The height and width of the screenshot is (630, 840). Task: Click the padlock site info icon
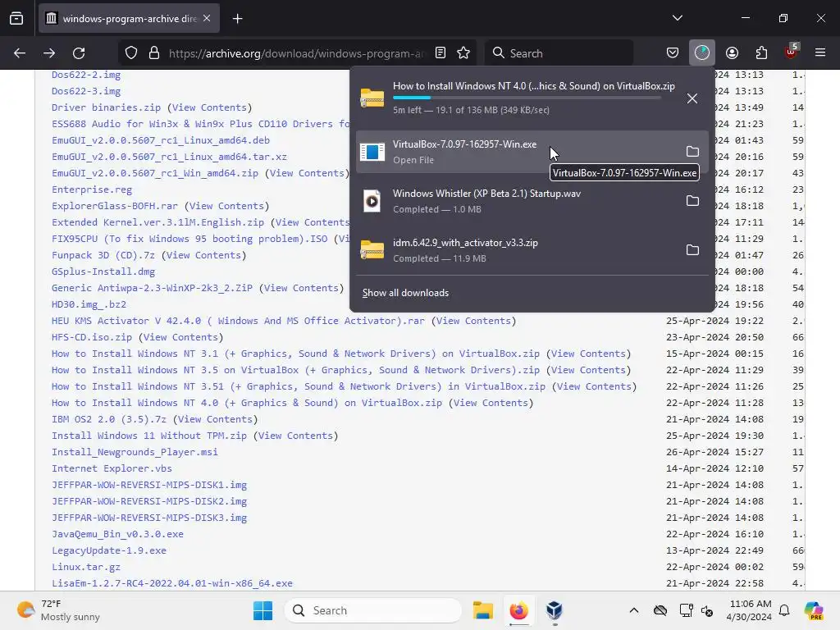tap(154, 53)
